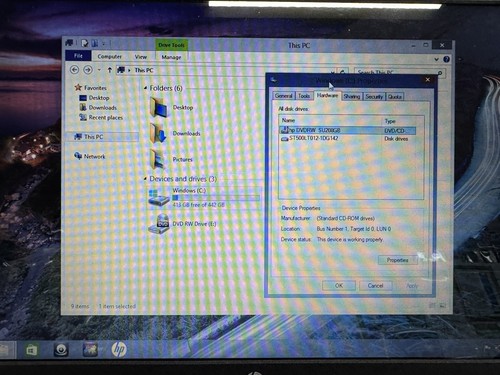Select the Pictures folder icon

158,159
